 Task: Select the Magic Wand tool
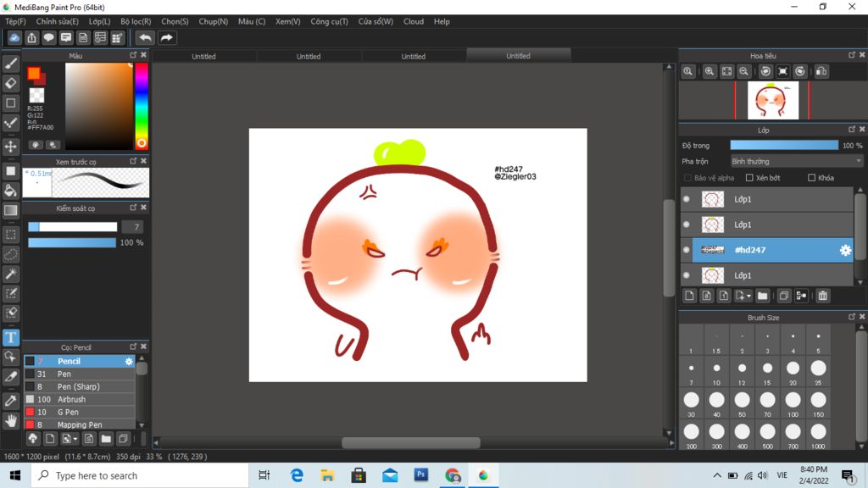click(x=10, y=274)
